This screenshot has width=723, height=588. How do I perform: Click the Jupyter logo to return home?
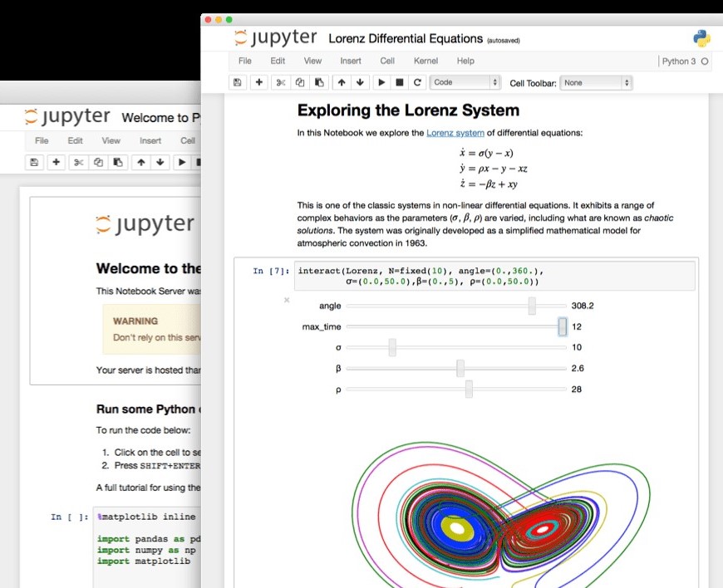click(275, 37)
